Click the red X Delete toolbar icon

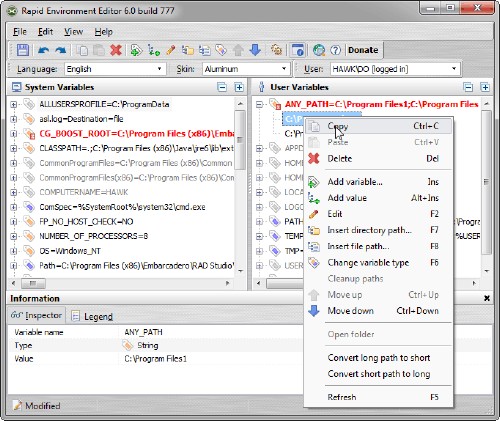(116, 50)
